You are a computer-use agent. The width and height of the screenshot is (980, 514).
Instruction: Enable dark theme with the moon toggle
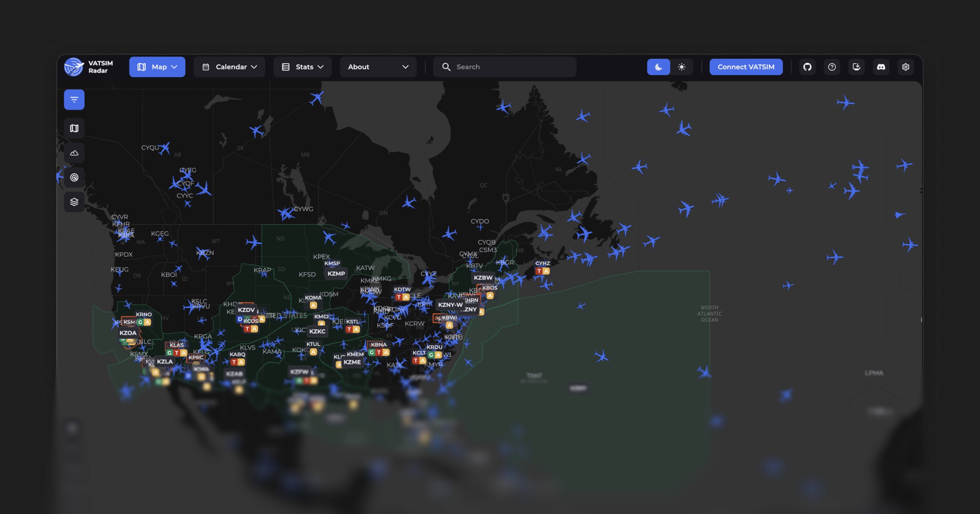point(658,66)
